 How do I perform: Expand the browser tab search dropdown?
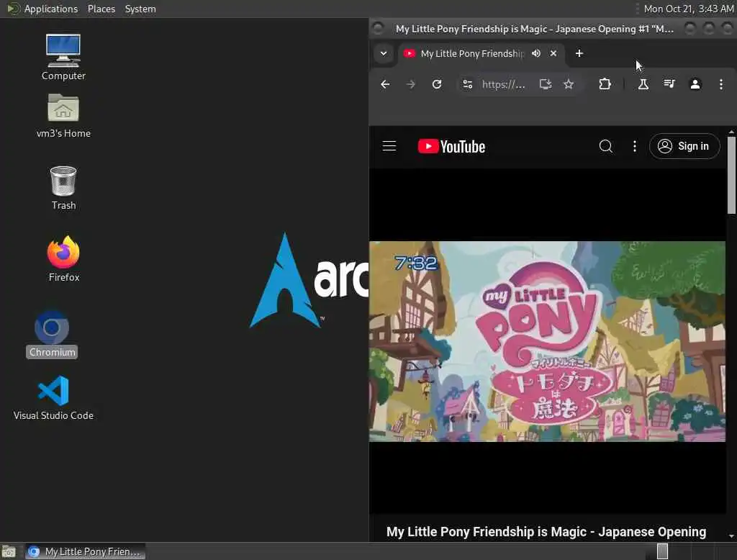384,53
